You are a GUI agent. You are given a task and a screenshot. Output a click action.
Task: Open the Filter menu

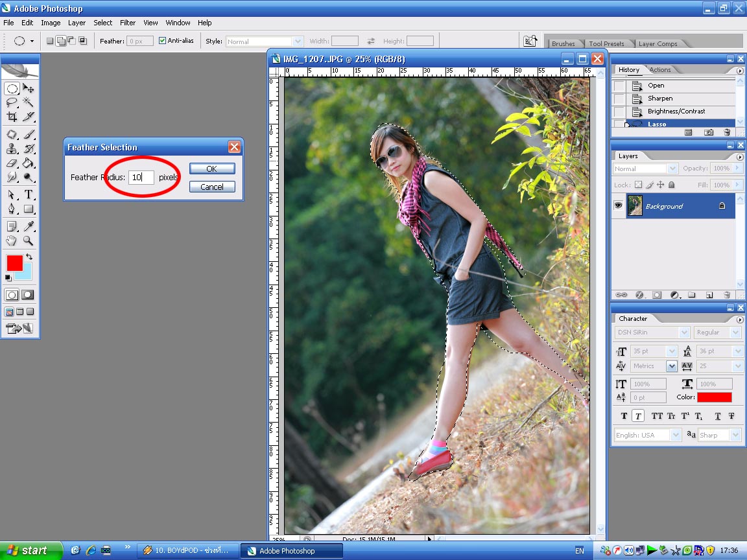point(128,23)
